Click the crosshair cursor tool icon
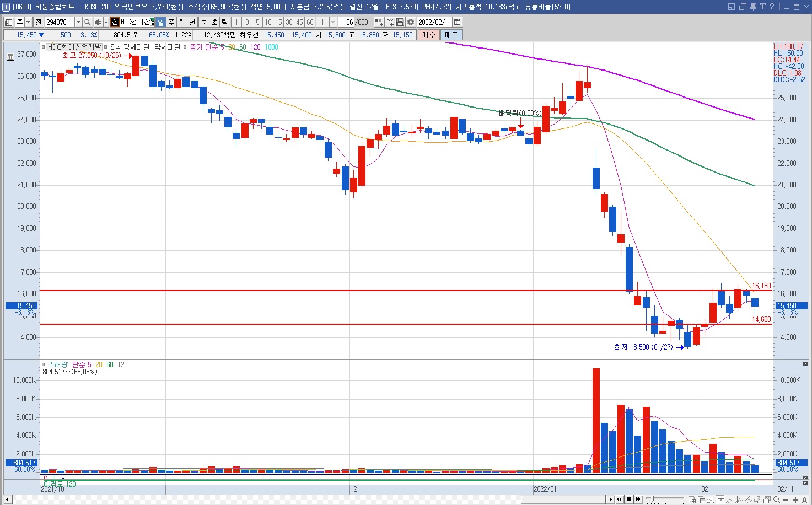The height and width of the screenshot is (505, 812). [x=720, y=499]
